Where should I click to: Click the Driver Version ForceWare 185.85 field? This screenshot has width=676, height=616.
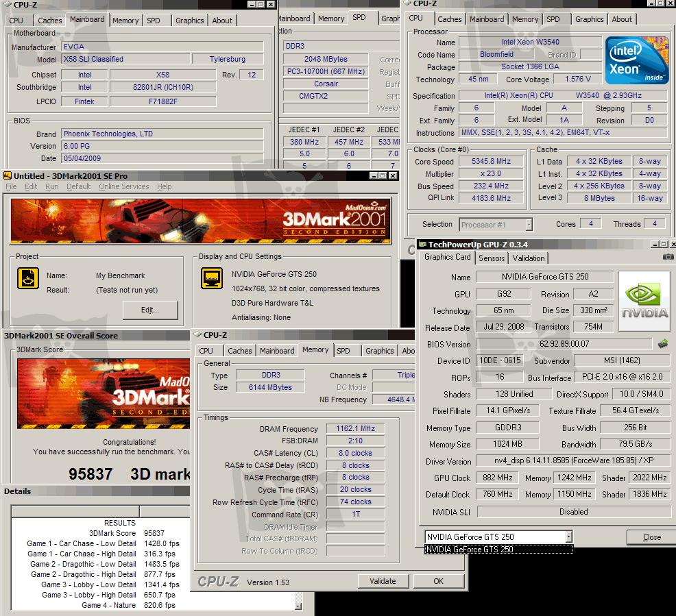pyautogui.click(x=574, y=460)
